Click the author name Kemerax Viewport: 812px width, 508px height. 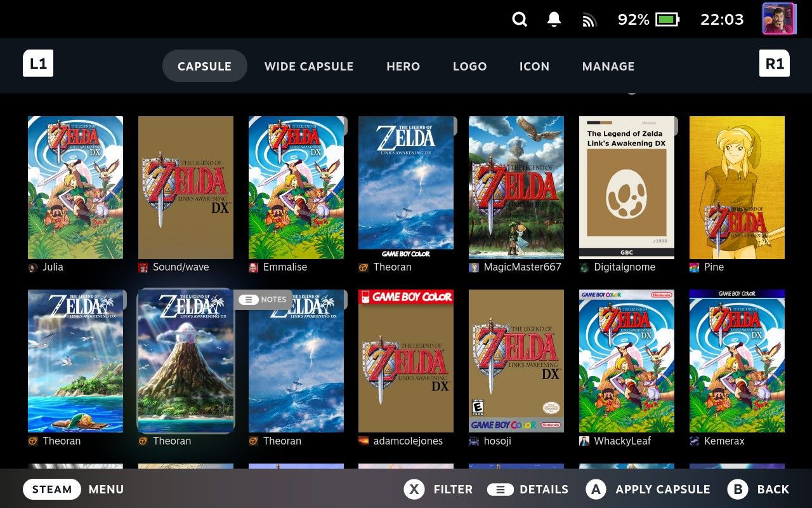tap(724, 441)
